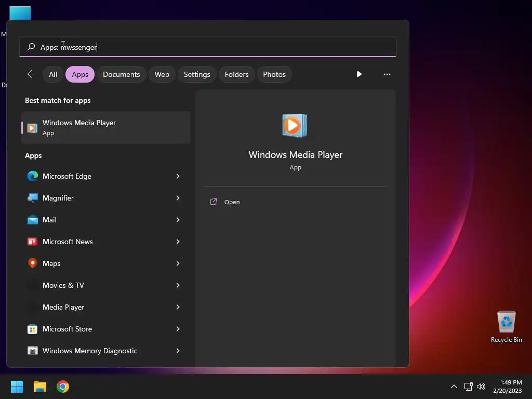Select the Movies & TV result text
Screen dimensions: 532x399
tap(63, 285)
